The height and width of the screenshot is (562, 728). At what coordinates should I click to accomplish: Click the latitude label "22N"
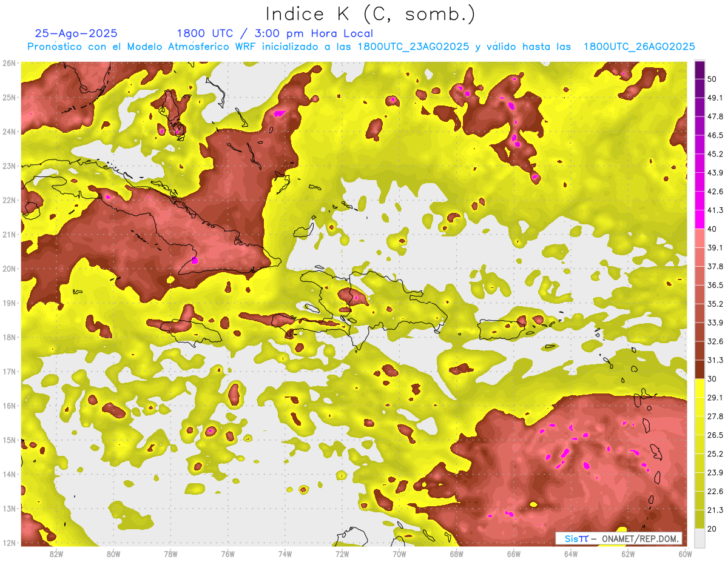9,200
